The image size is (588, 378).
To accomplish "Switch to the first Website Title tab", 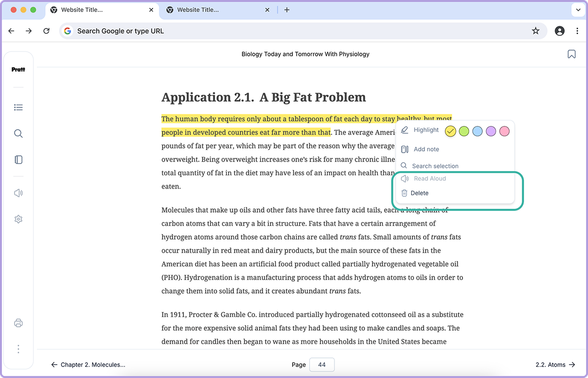I will [102, 10].
